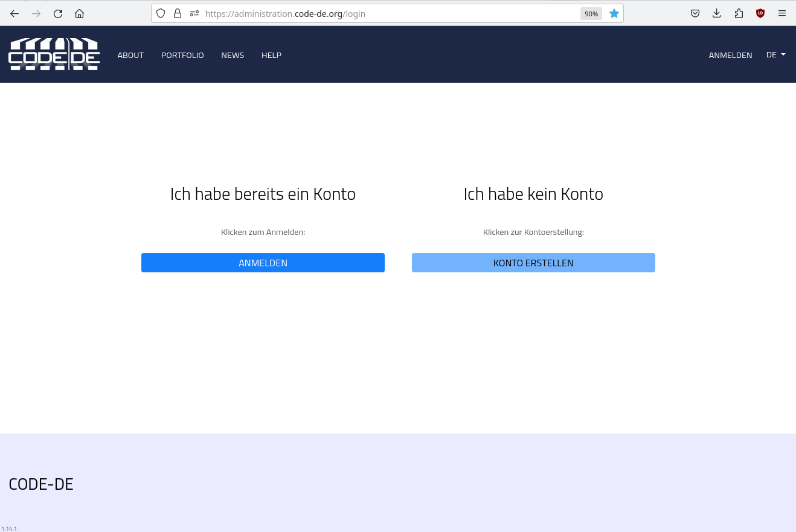The height and width of the screenshot is (532, 796).
Task: Click the KONTO ERSTELLEN button
Action: (x=533, y=263)
